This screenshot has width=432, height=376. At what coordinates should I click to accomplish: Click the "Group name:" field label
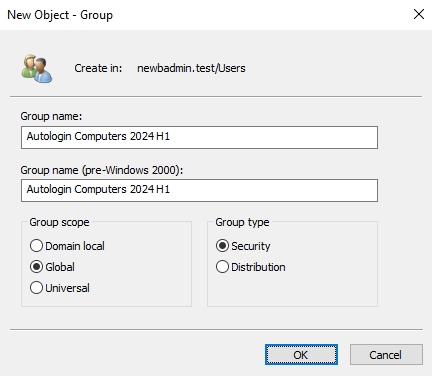click(x=51, y=116)
